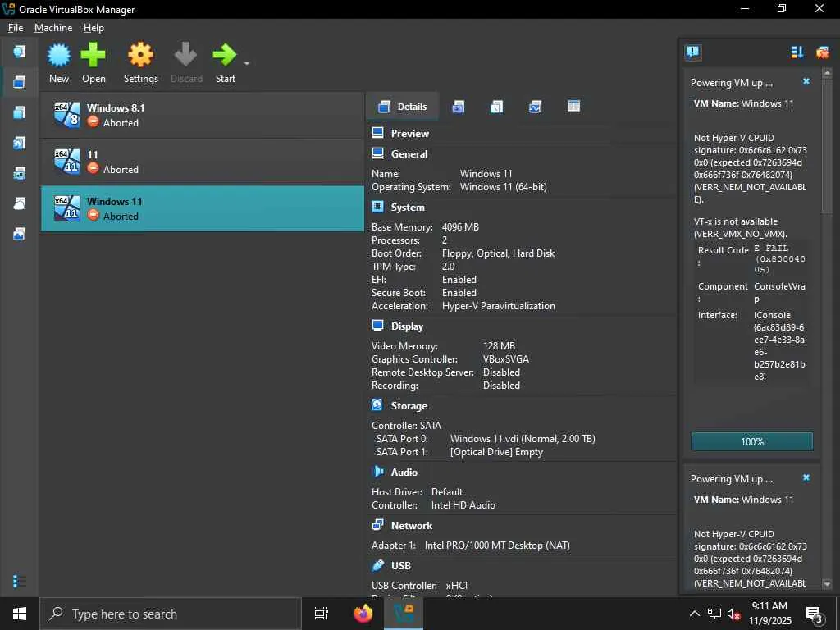Image resolution: width=840 pixels, height=630 pixels.
Task: Open Settings for the selected VM
Action: [141, 62]
